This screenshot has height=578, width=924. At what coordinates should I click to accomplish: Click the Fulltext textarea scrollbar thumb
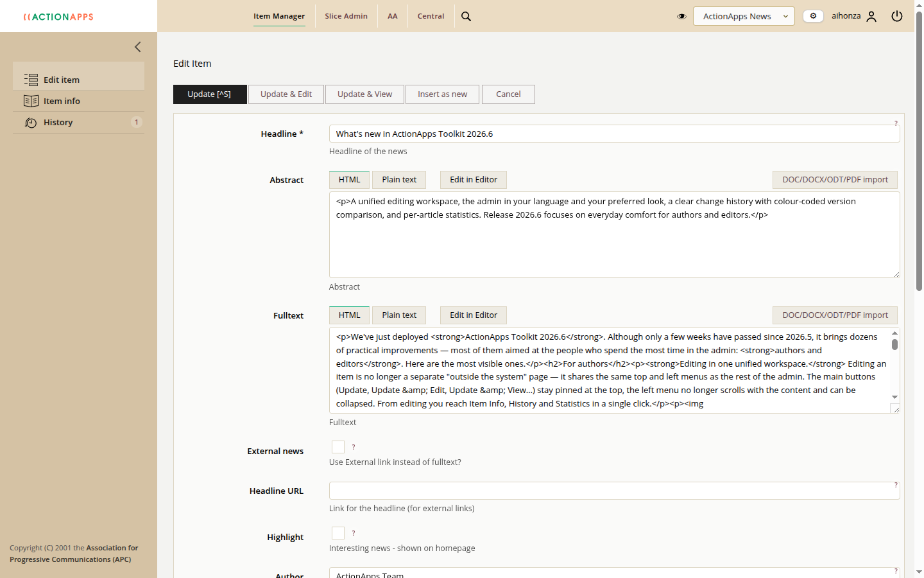click(894, 344)
